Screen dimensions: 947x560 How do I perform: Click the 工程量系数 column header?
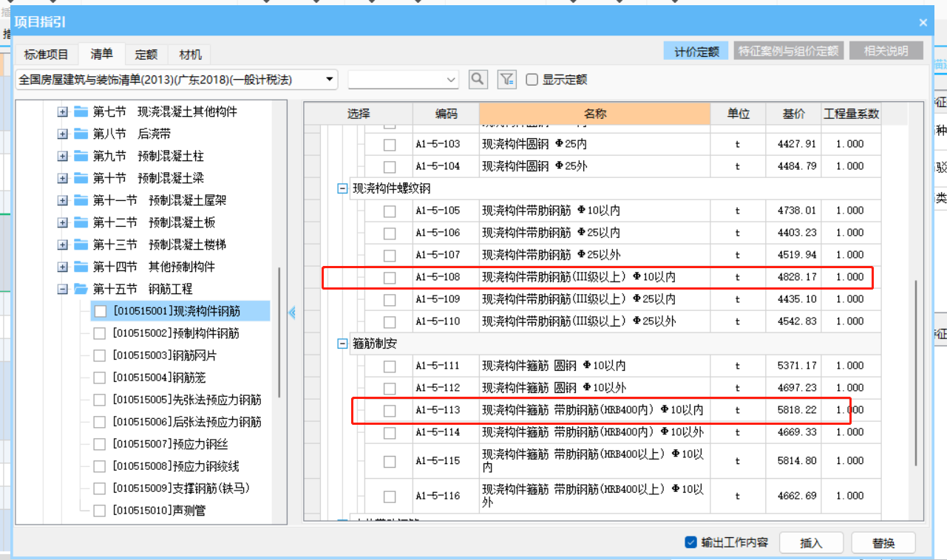click(852, 114)
